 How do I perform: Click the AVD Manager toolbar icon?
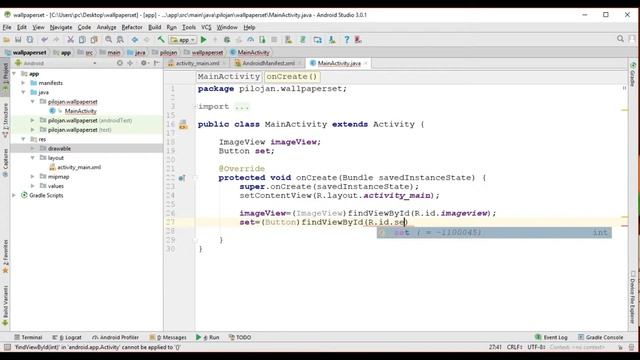click(x=289, y=40)
